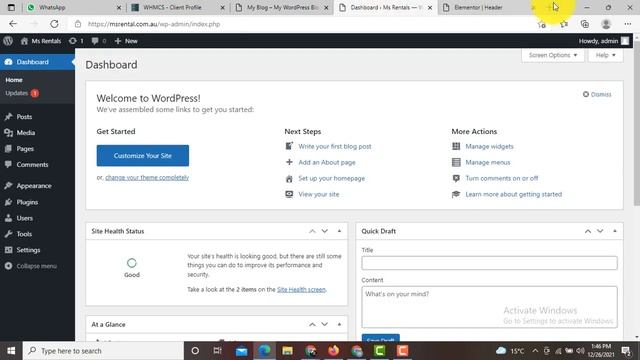
Task: Move the Quick Draft widget up
Action: (588, 231)
